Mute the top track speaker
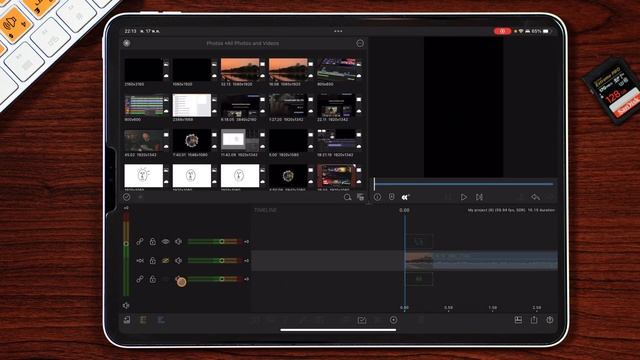Image resolution: width=640 pixels, height=360 pixels. click(178, 242)
